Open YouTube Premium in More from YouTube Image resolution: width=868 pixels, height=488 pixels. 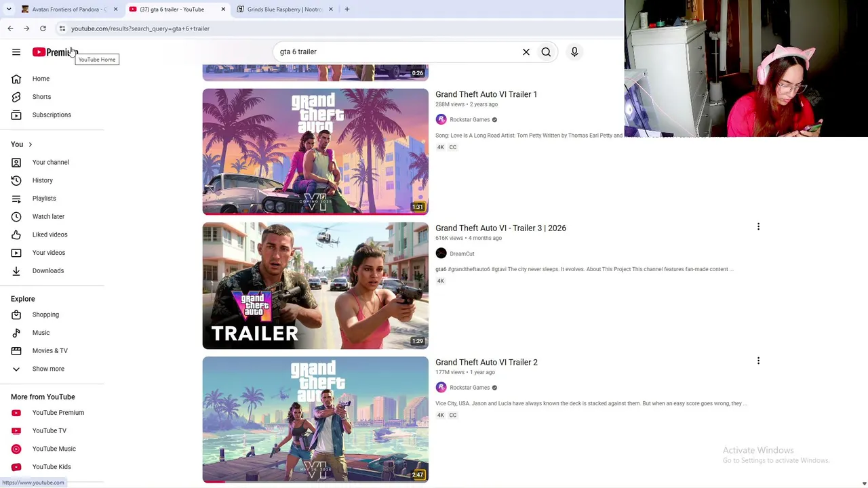point(58,413)
